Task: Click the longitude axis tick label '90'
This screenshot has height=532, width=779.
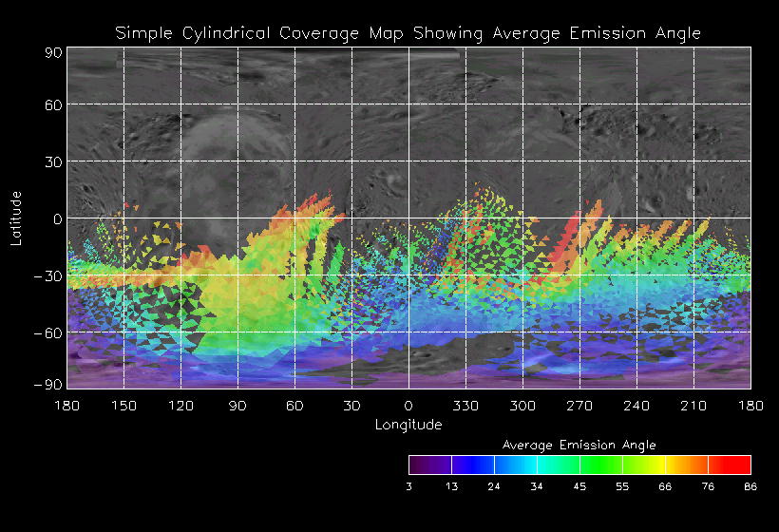Action: coord(237,406)
